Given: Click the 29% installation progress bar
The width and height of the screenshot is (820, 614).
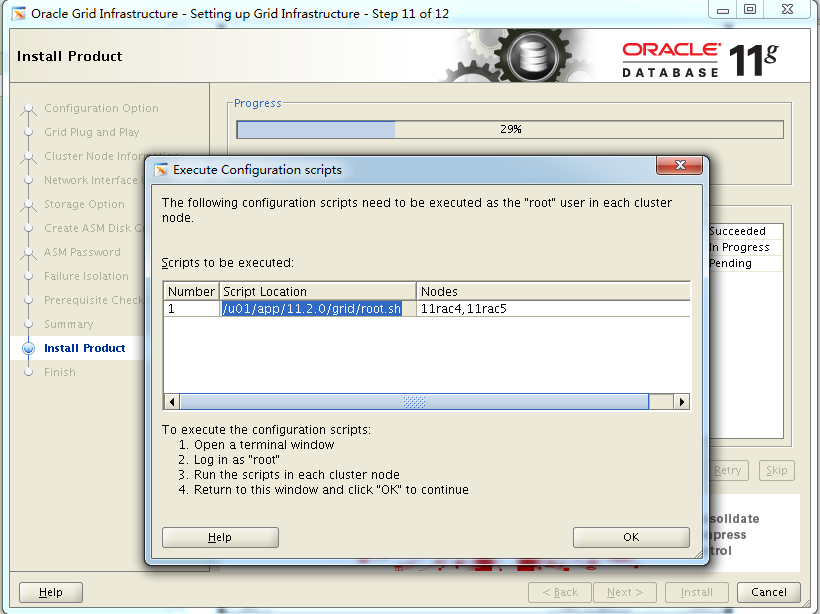Looking at the screenshot, I should (510, 129).
